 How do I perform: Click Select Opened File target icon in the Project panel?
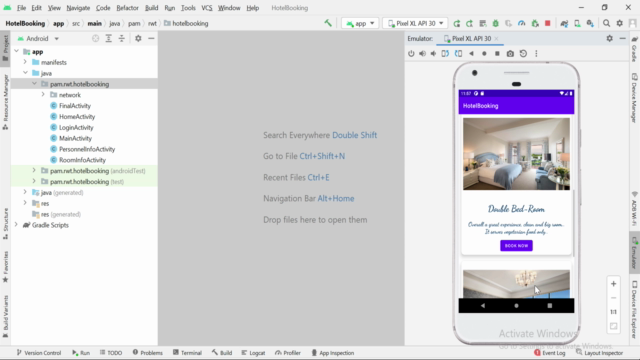96,38
